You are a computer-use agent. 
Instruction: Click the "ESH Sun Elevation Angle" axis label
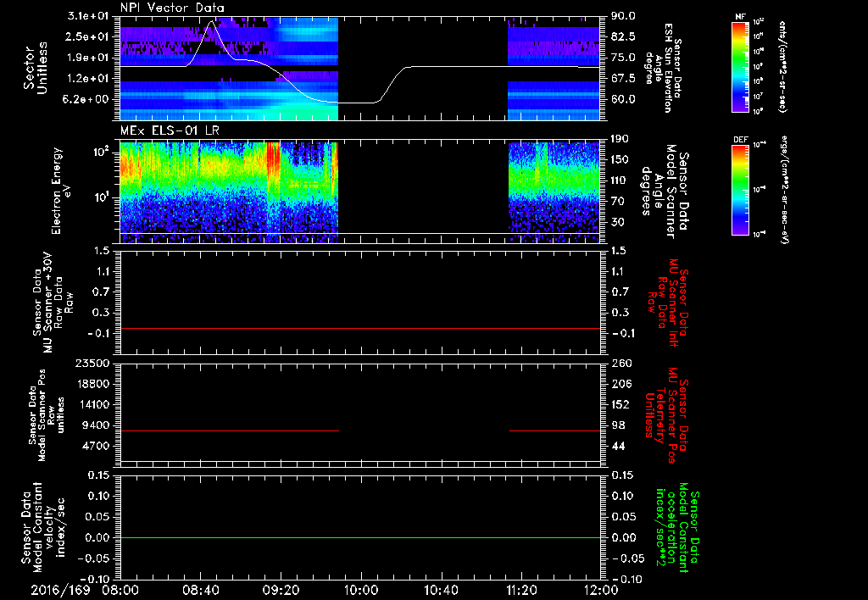(x=663, y=68)
